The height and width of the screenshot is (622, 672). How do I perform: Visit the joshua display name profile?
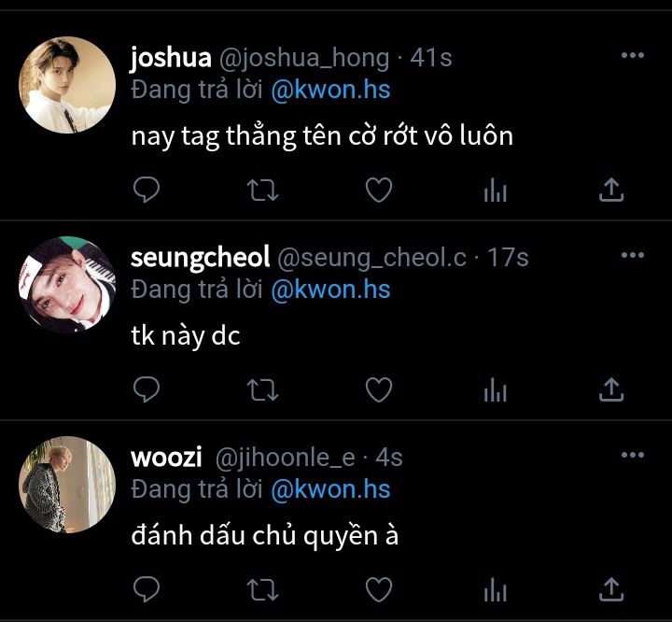(x=171, y=58)
